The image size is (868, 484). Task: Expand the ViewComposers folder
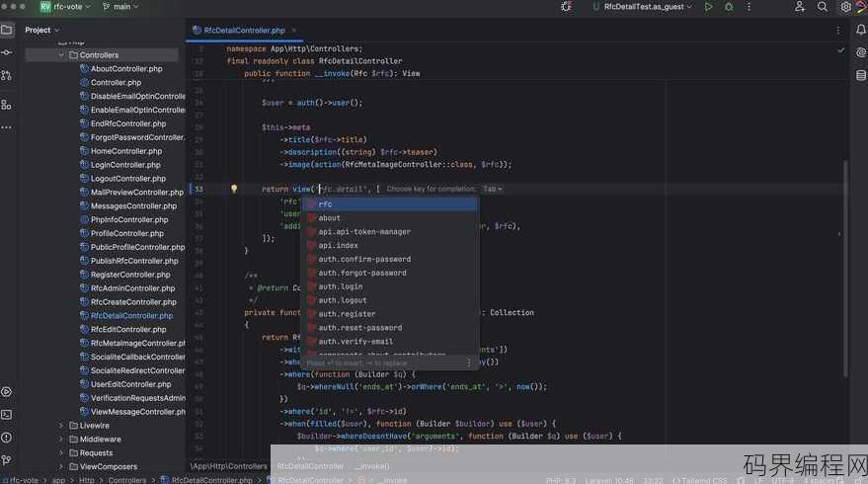61,467
